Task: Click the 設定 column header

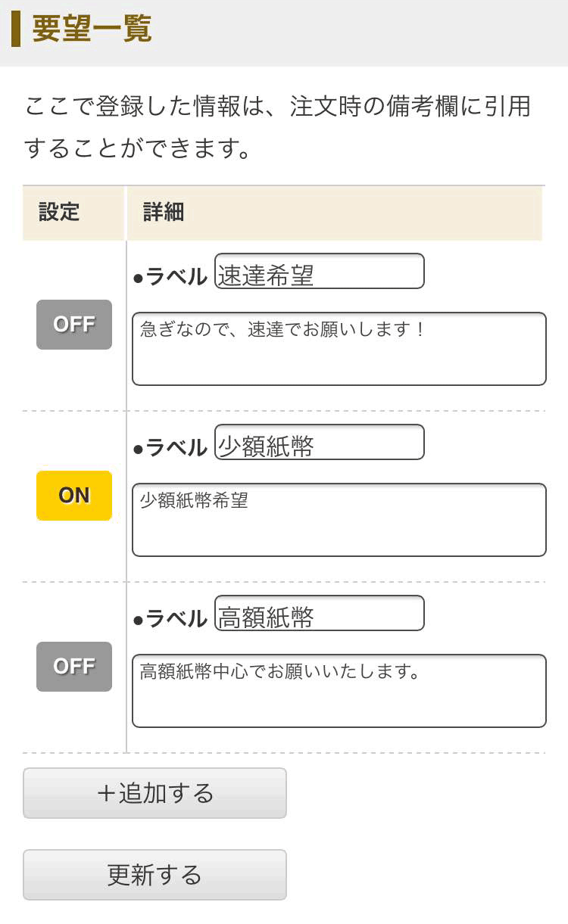Action: (59, 213)
